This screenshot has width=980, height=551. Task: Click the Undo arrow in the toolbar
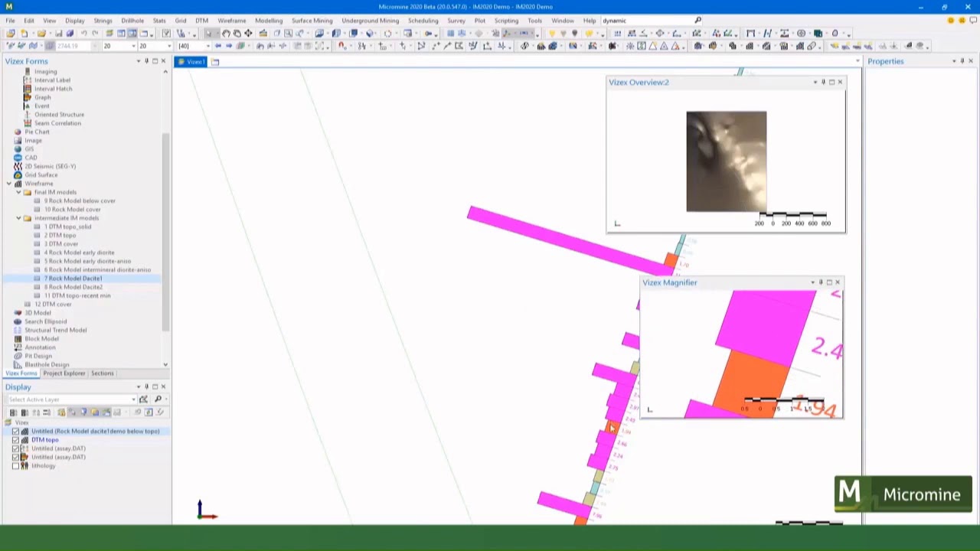83,34
